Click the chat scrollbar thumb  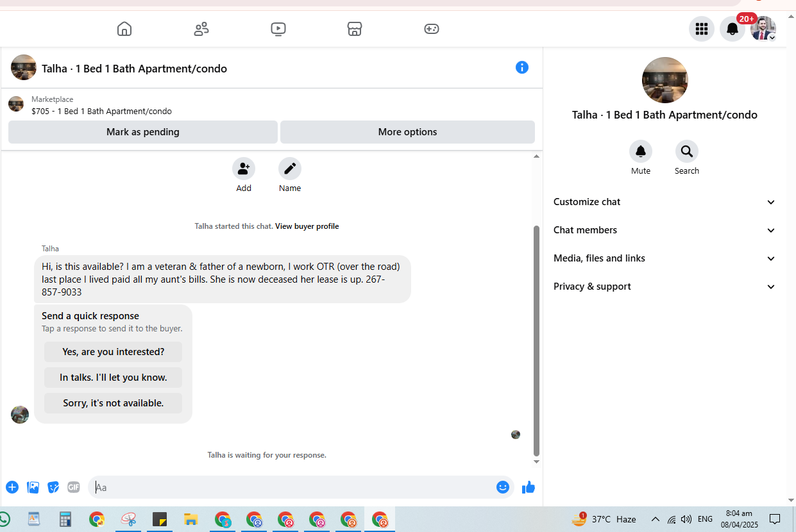pyautogui.click(x=537, y=340)
